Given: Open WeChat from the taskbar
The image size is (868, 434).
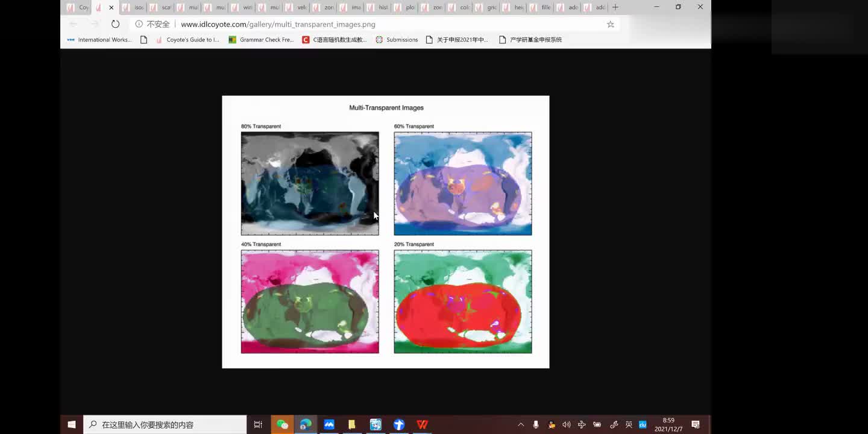Looking at the screenshot, I should pyautogui.click(x=282, y=424).
